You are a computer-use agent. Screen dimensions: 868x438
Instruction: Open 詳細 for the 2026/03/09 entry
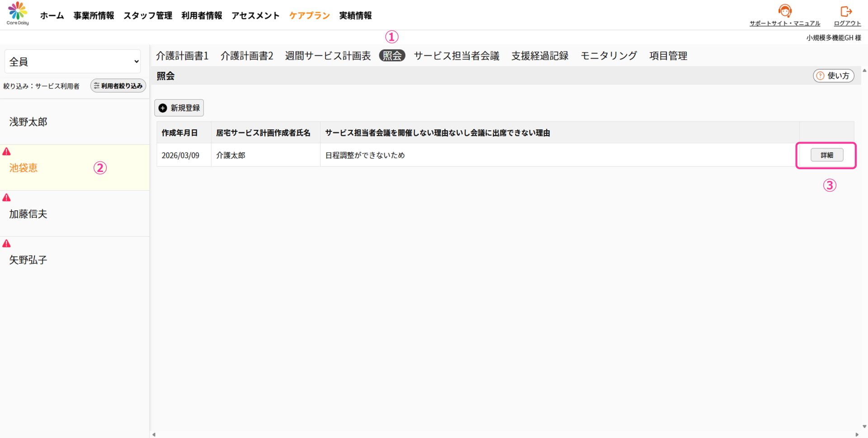tap(826, 155)
